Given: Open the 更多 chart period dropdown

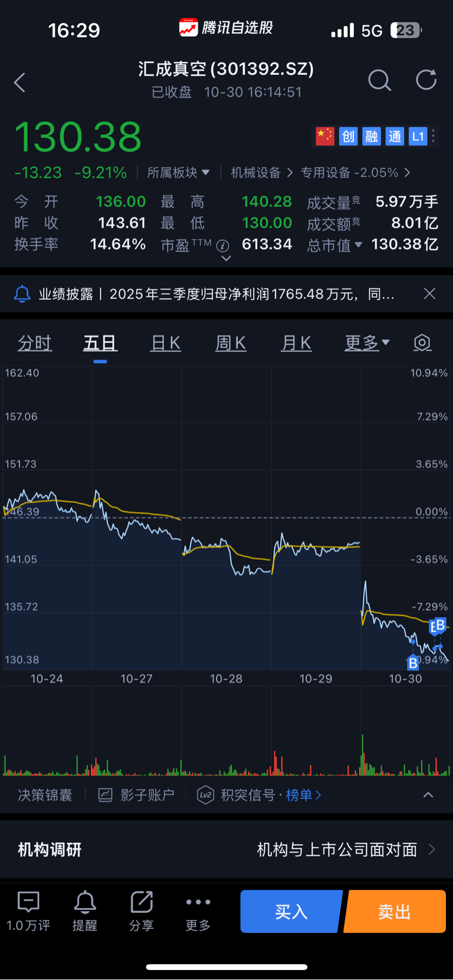Looking at the screenshot, I should pyautogui.click(x=367, y=342).
